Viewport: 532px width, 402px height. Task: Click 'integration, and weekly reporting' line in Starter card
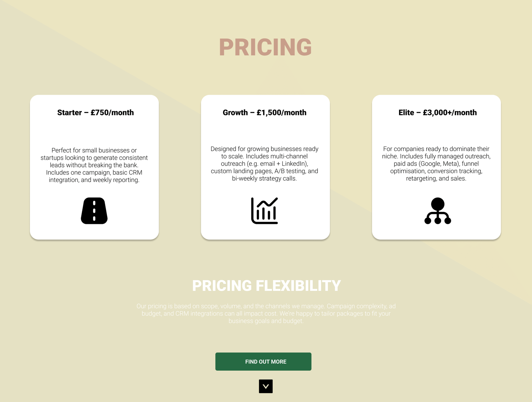tap(94, 180)
